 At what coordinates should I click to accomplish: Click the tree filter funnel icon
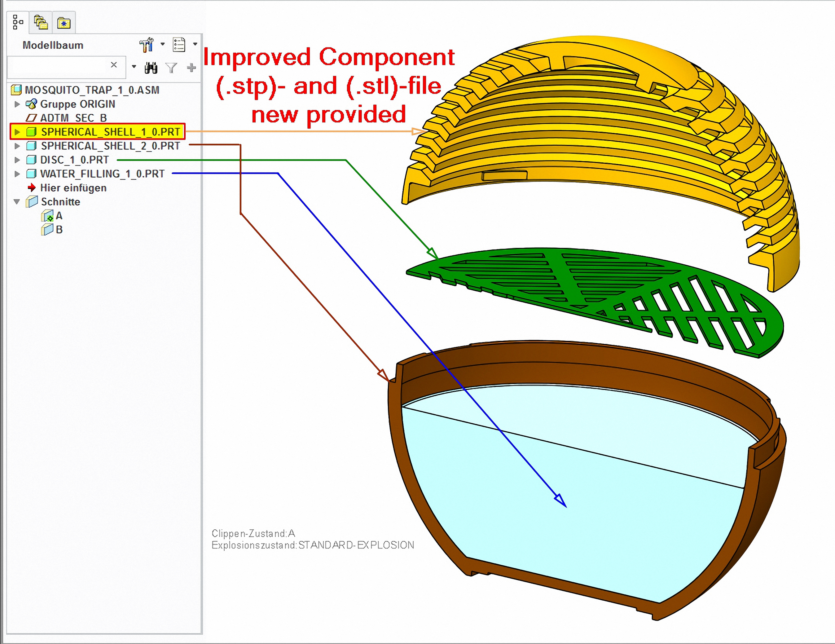pyautogui.click(x=171, y=68)
